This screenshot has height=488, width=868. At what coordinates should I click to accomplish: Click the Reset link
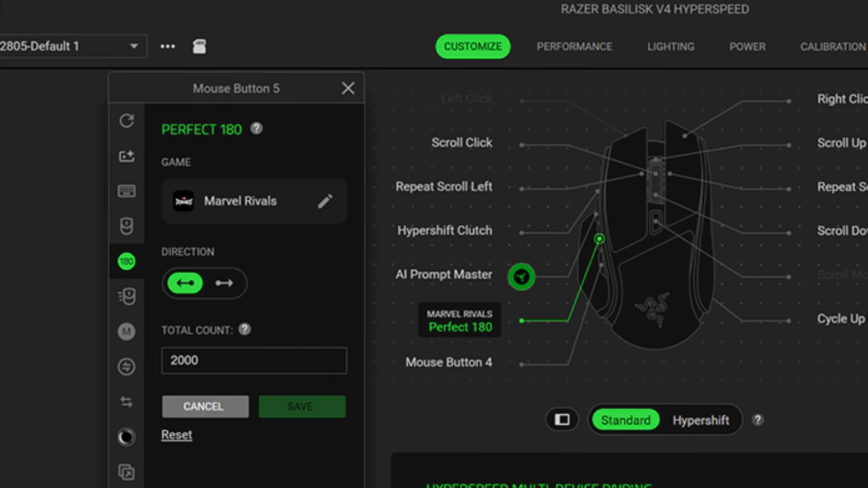[177, 435]
